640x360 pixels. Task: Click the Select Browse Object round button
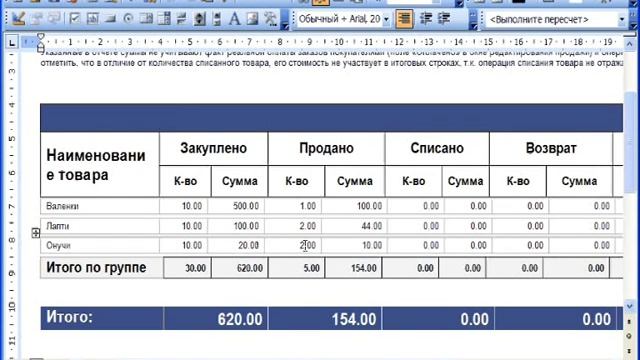(630, 336)
